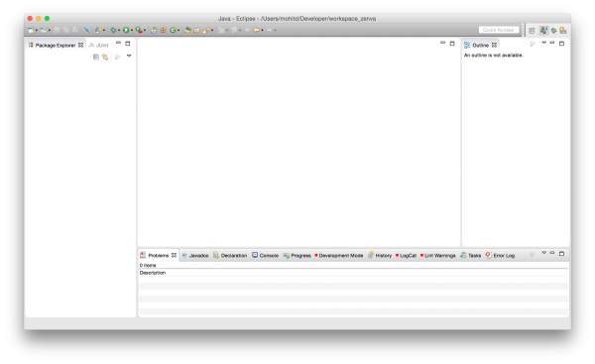Click the green New Java Class icon
Viewport: 595px width, 364px height.
click(x=173, y=30)
